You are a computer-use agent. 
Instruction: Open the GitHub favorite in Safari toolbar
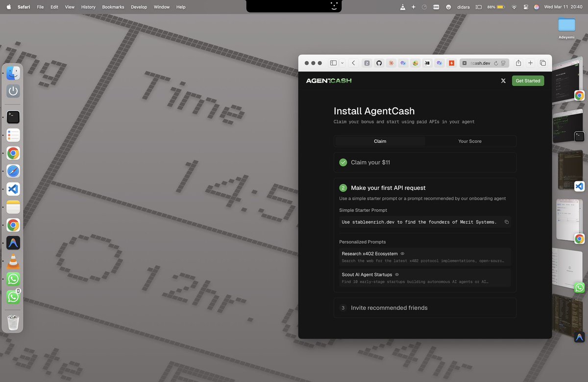pos(379,63)
